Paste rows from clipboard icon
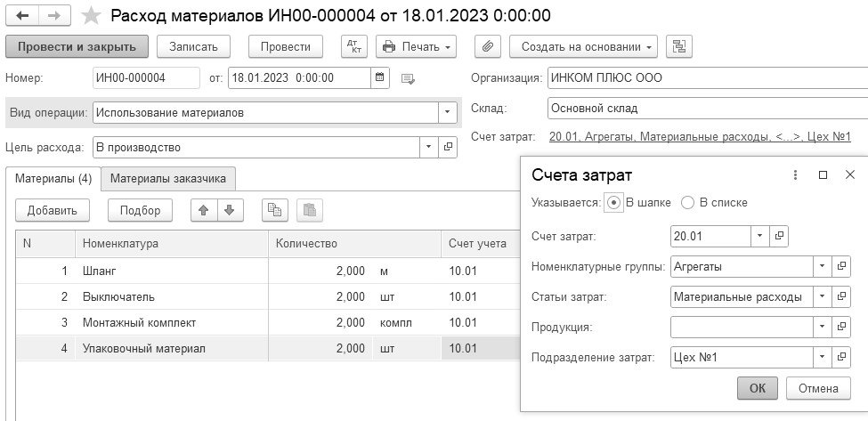 pos(310,210)
